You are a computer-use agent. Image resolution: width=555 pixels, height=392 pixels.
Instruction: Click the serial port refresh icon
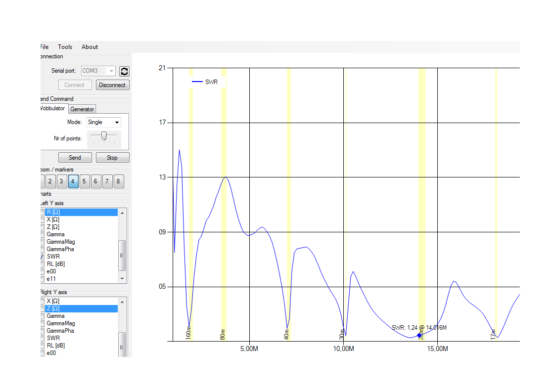124,71
